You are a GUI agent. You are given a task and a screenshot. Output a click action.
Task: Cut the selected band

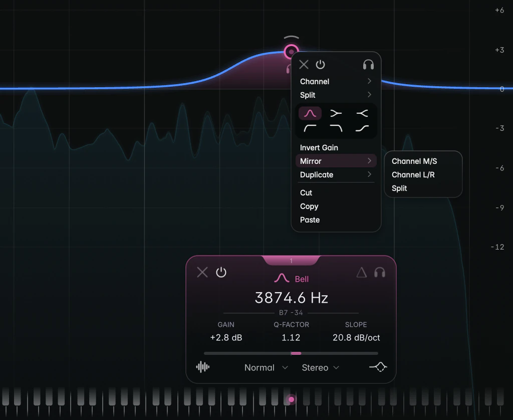[336, 193]
